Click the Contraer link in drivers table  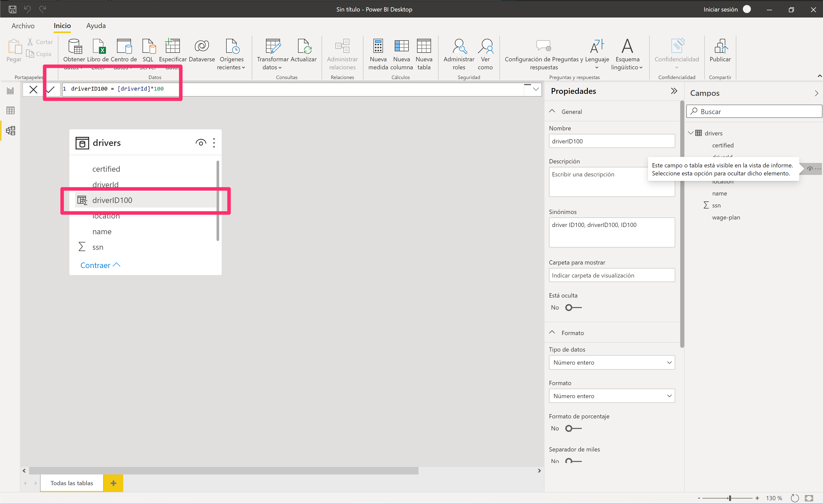click(100, 265)
